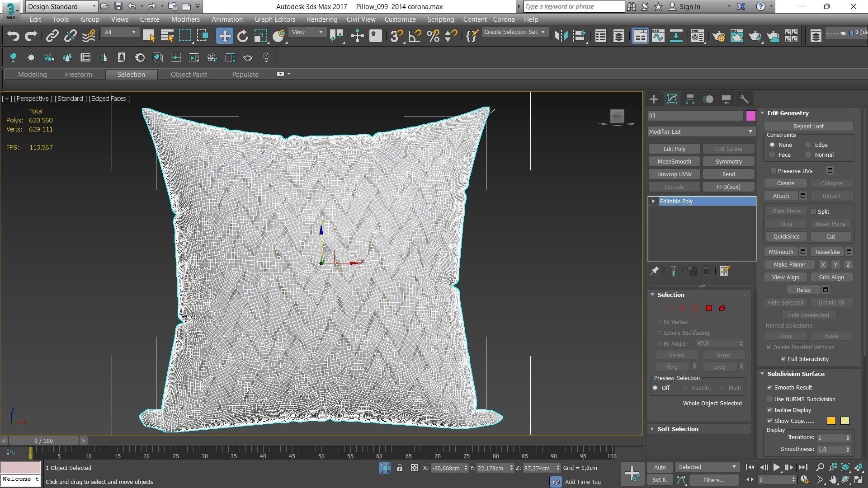Screen dimensions: 868x488
Task: Click the Make Planar button
Action: coord(789,265)
